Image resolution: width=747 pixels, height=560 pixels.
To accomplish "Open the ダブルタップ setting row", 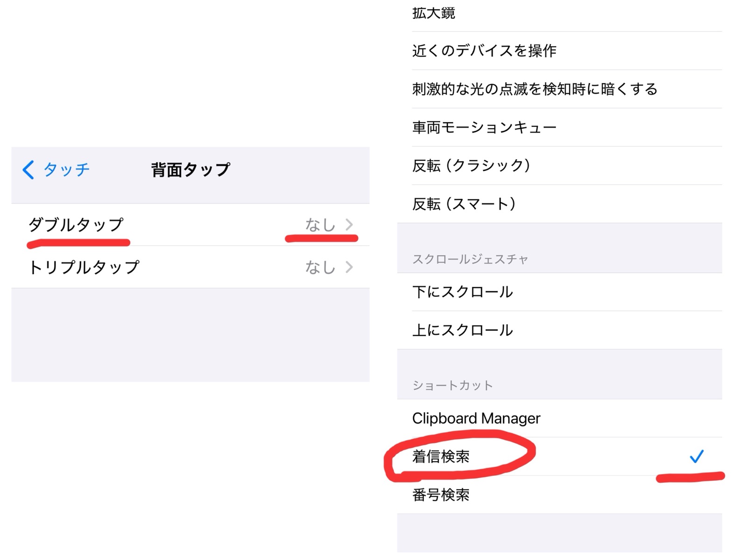I will coord(76,224).
